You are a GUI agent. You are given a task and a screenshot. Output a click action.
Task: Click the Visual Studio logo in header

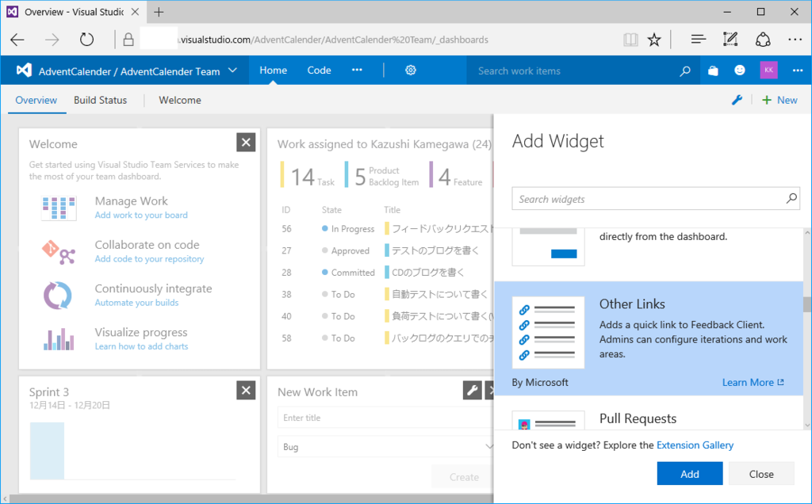24,71
